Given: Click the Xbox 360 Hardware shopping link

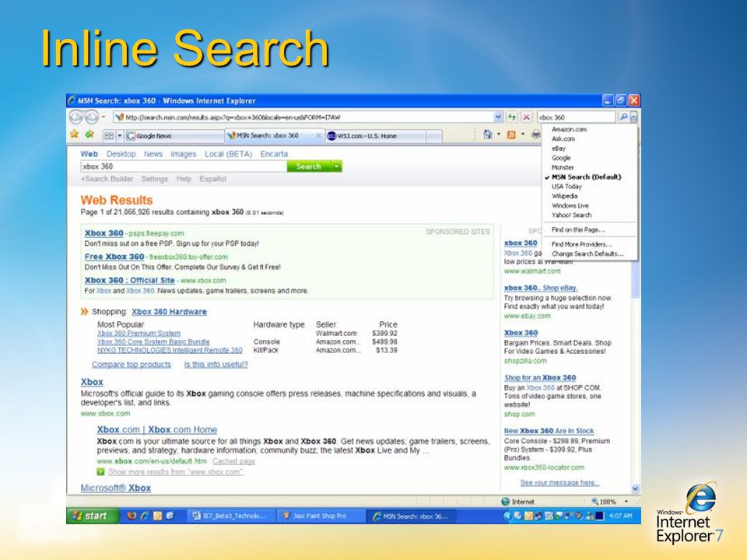Looking at the screenshot, I should pyautogui.click(x=169, y=311).
